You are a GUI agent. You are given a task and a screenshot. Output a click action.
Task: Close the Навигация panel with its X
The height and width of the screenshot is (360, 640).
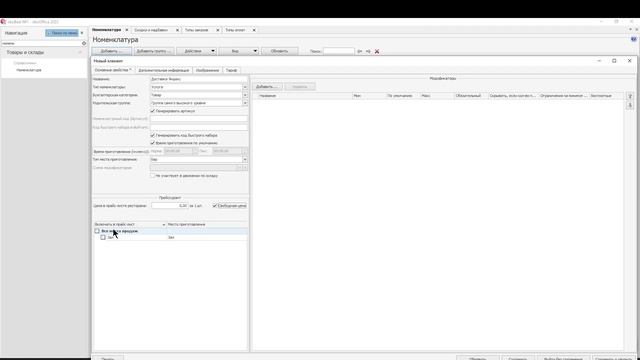pos(82,33)
